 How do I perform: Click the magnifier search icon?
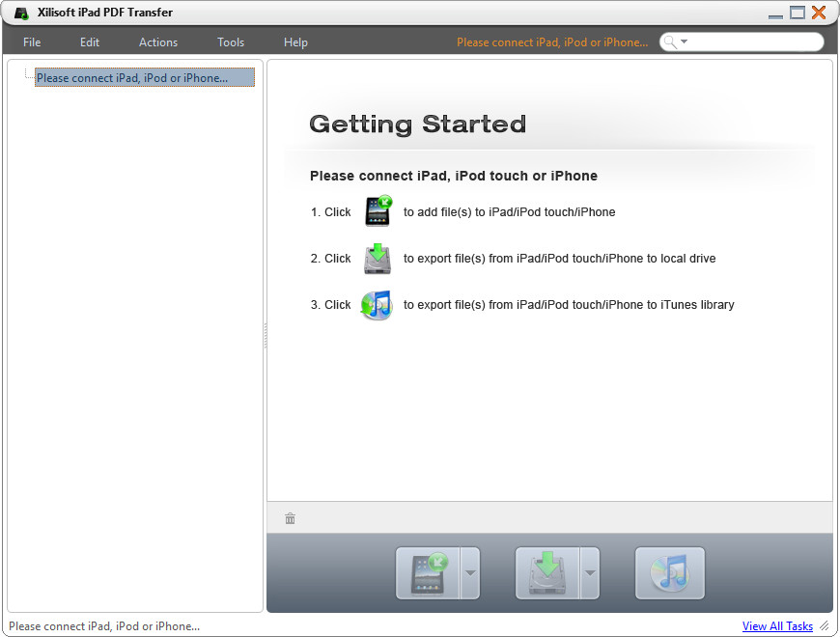coord(670,42)
